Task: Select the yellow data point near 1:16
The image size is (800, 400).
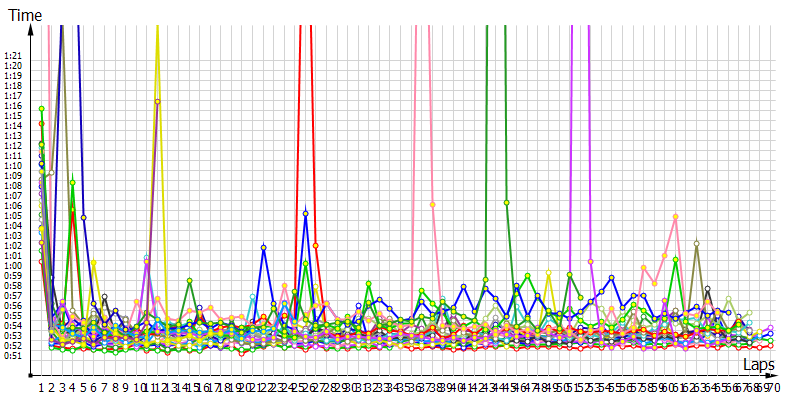Action: pos(157,102)
